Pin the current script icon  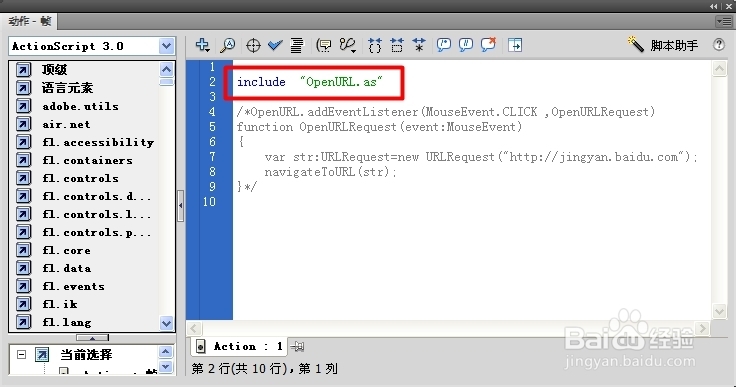pyautogui.click(x=297, y=347)
